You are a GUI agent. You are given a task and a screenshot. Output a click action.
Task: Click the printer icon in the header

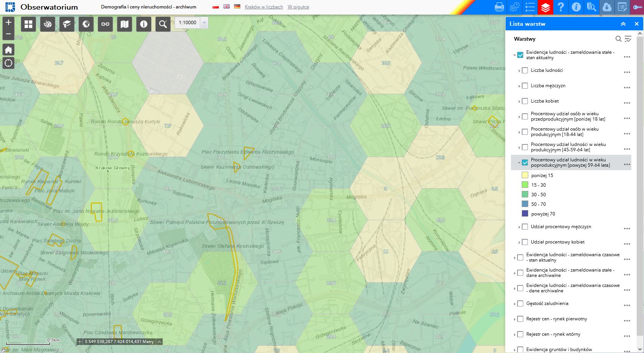(x=499, y=7)
